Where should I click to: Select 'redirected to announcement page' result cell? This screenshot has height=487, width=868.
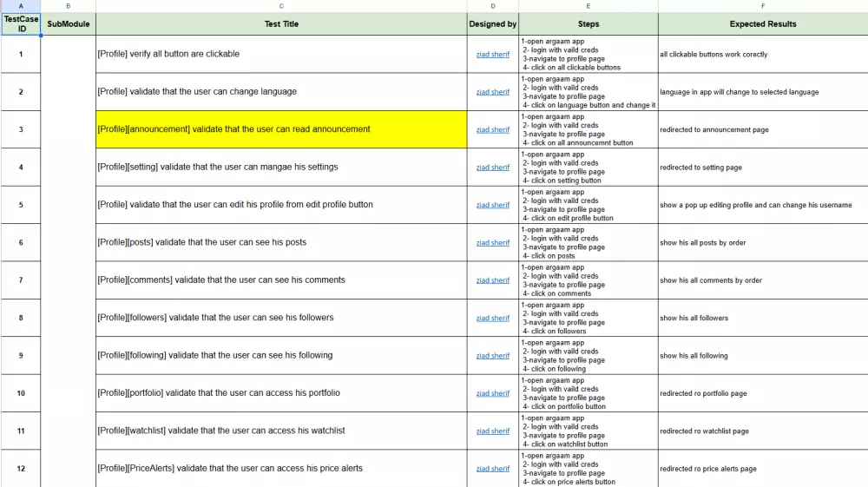[763, 129]
